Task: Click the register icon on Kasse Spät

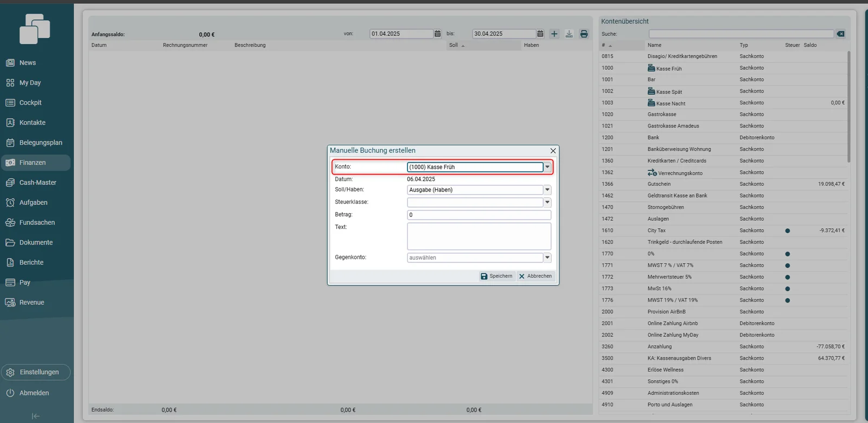Action: pyautogui.click(x=652, y=91)
